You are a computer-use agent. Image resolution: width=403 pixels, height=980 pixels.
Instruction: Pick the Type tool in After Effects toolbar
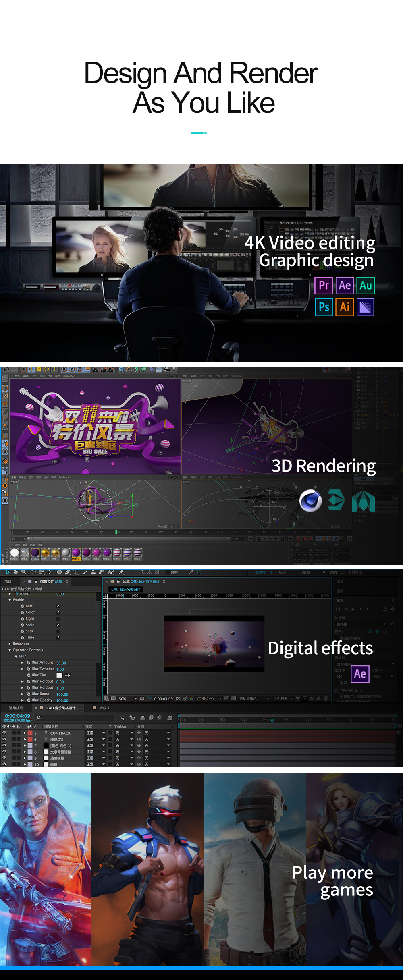point(75,572)
